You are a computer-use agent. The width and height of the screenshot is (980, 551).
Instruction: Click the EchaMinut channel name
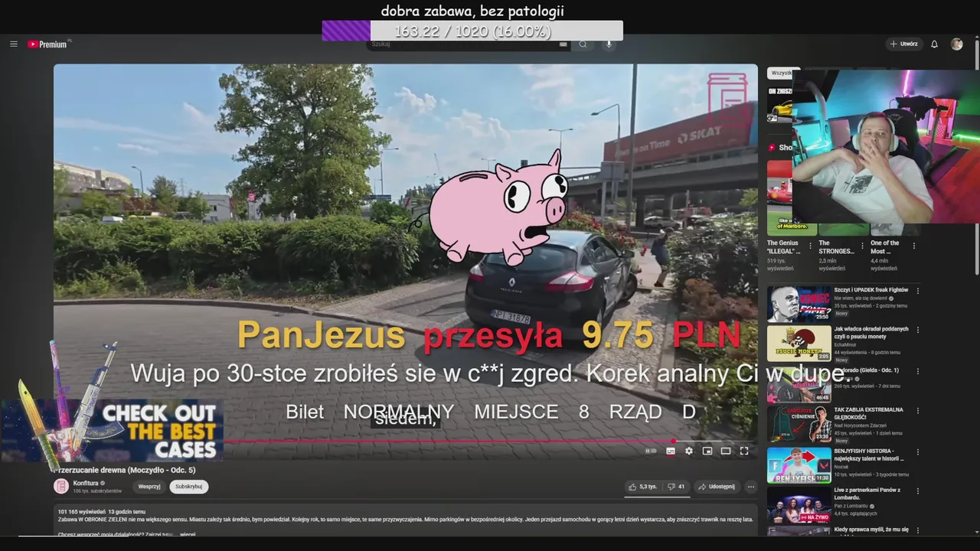pyautogui.click(x=847, y=345)
